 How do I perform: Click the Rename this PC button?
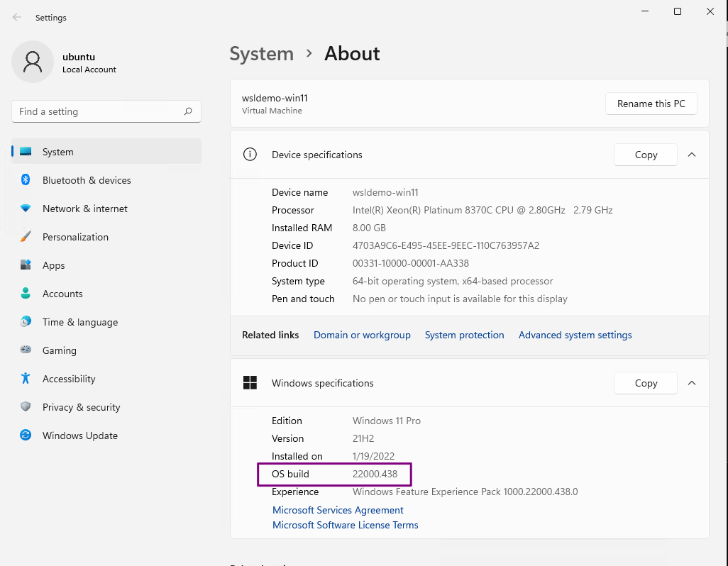[651, 104]
